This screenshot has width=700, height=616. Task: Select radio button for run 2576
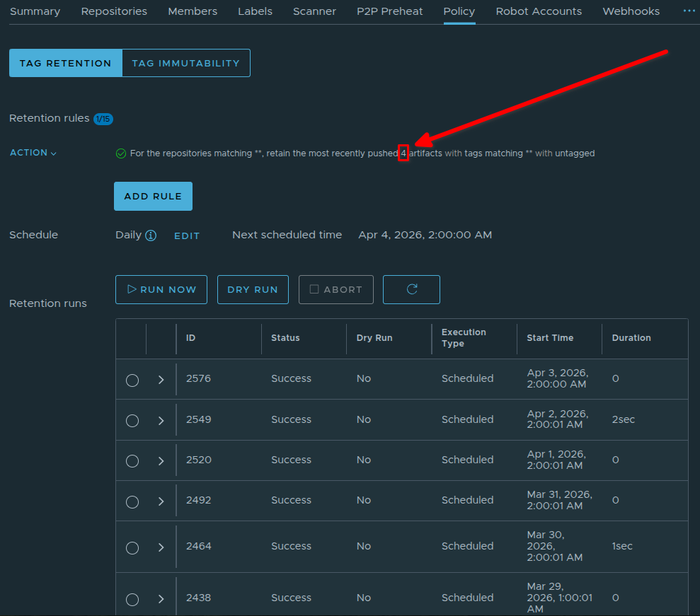[x=132, y=380]
